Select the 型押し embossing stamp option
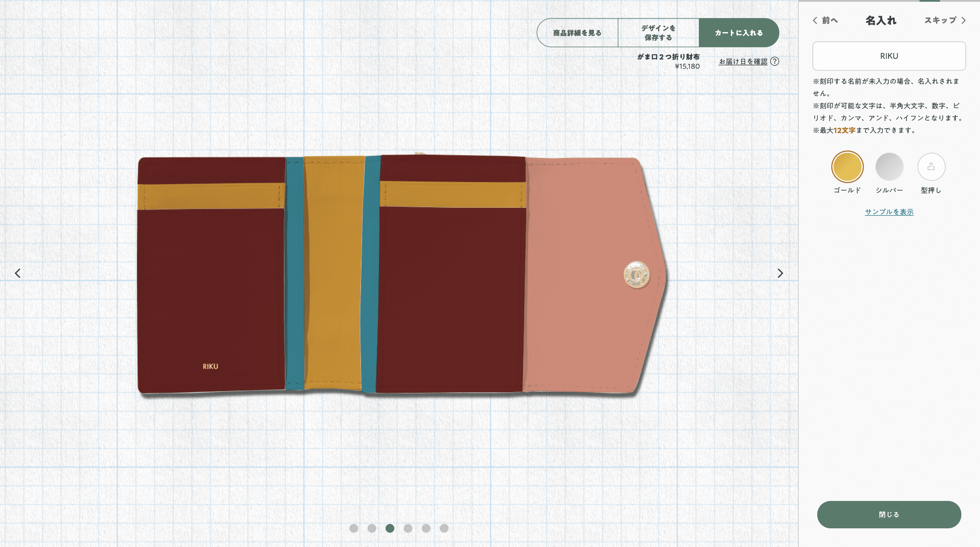 click(931, 166)
